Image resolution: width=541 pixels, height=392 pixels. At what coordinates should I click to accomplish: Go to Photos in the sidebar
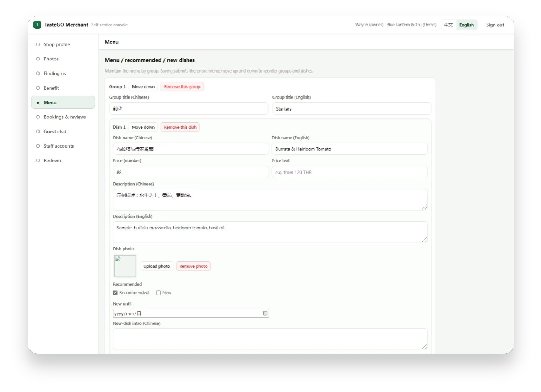pos(63,59)
